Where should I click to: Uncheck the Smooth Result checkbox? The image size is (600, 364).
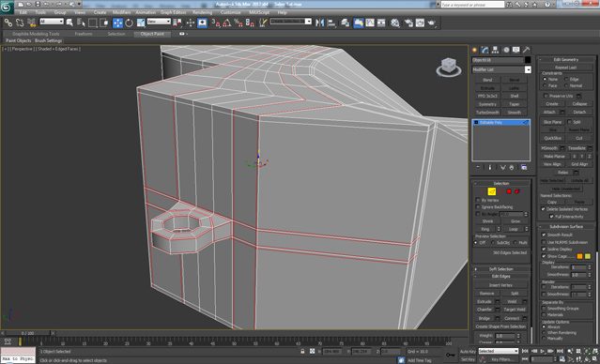click(x=544, y=235)
